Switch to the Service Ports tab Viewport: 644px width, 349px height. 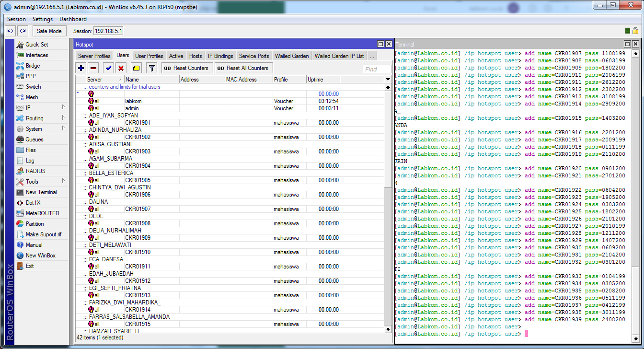[x=254, y=56]
